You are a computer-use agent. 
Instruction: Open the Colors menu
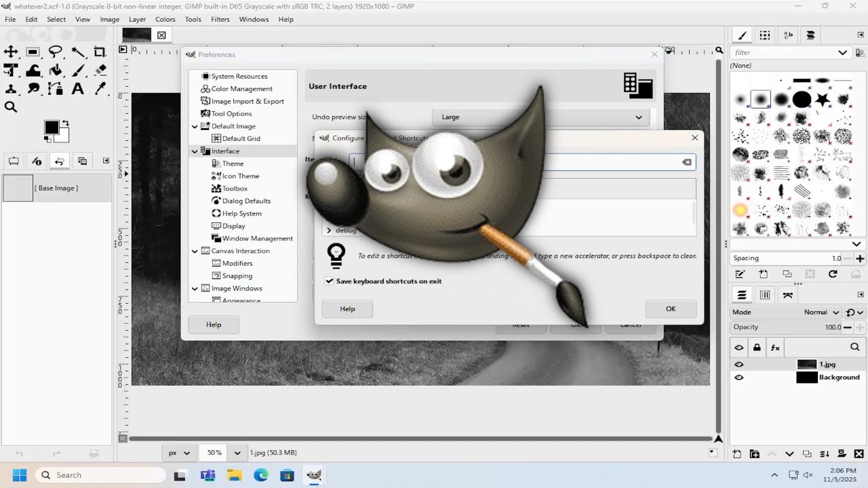165,19
